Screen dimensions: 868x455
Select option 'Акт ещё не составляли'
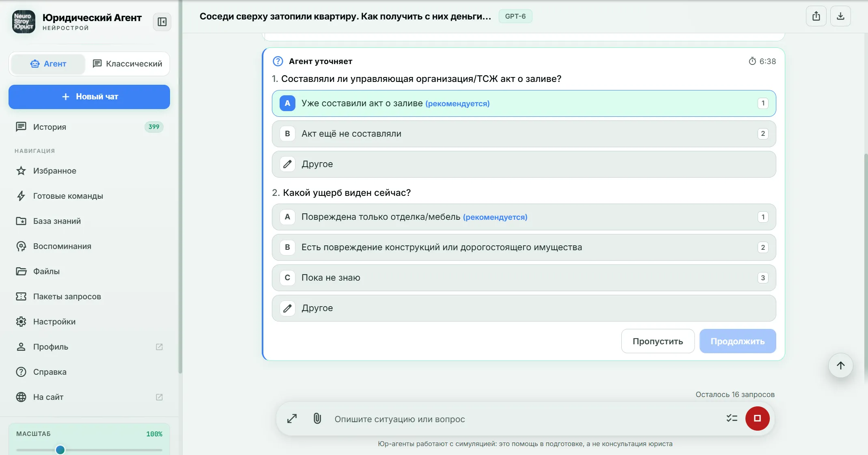click(x=524, y=134)
